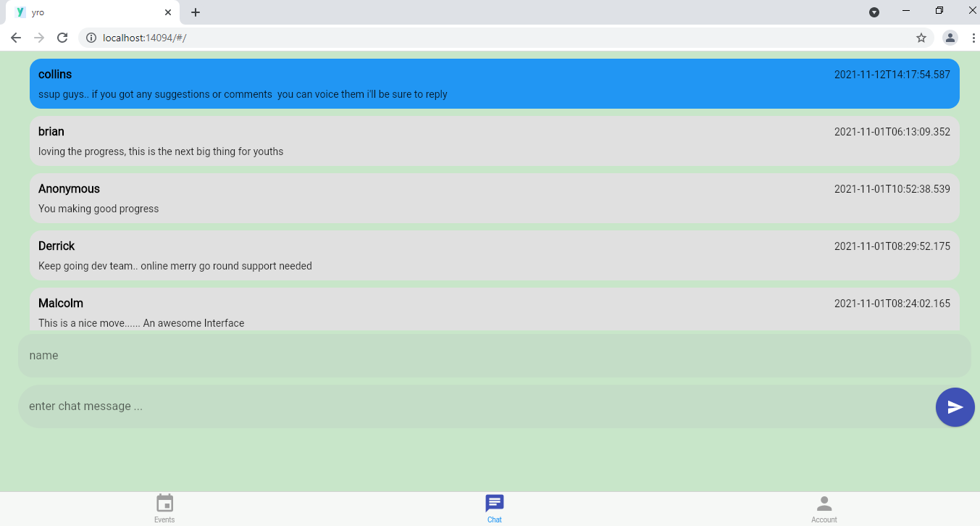Bookmark this page with the star icon
This screenshot has height=526, width=980.
[921, 37]
